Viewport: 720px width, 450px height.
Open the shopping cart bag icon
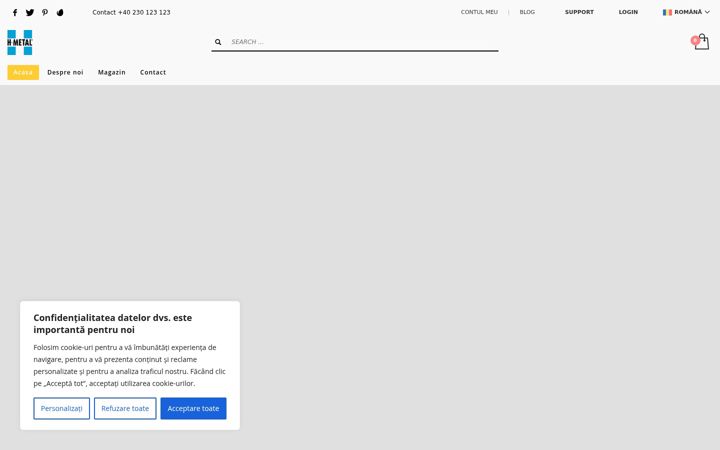(701, 42)
